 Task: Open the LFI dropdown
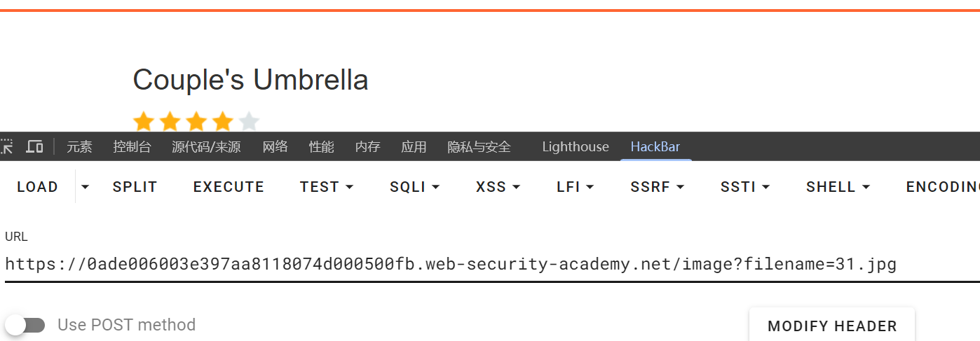[575, 187]
